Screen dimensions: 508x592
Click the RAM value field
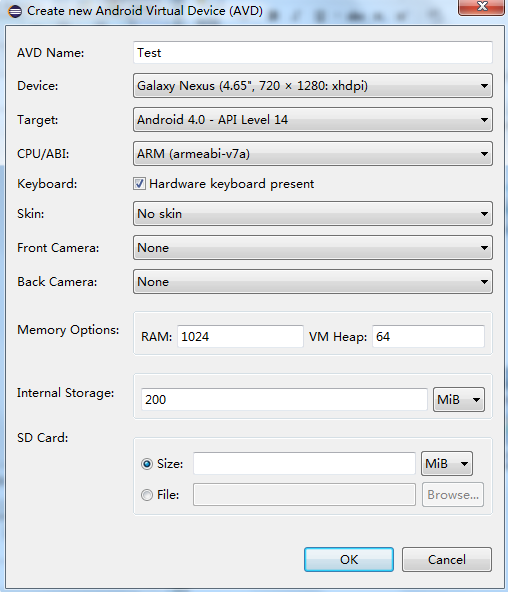click(240, 336)
